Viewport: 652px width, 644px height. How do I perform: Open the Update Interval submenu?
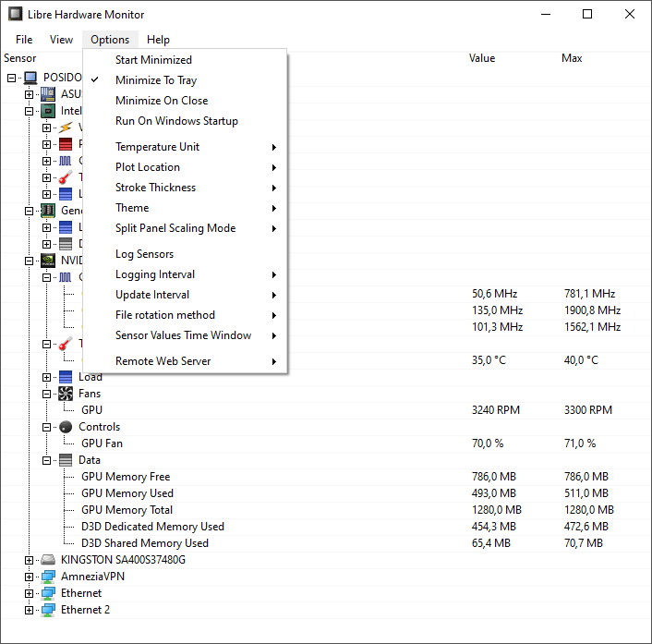(185, 295)
